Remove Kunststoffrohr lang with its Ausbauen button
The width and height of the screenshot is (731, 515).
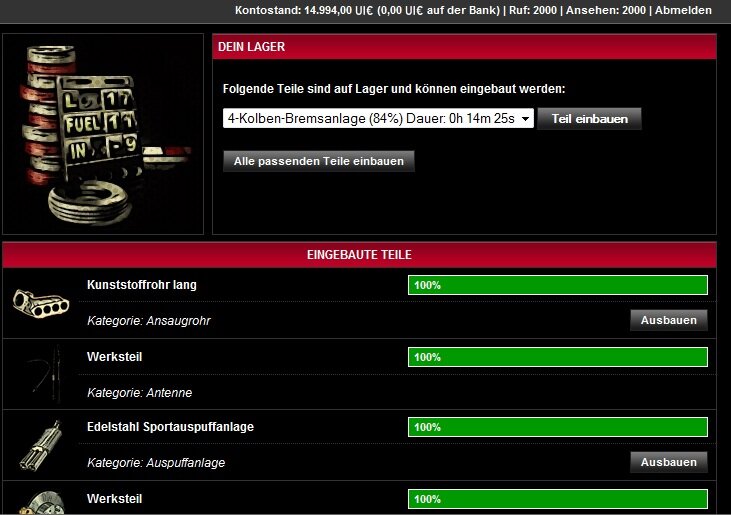(x=668, y=320)
